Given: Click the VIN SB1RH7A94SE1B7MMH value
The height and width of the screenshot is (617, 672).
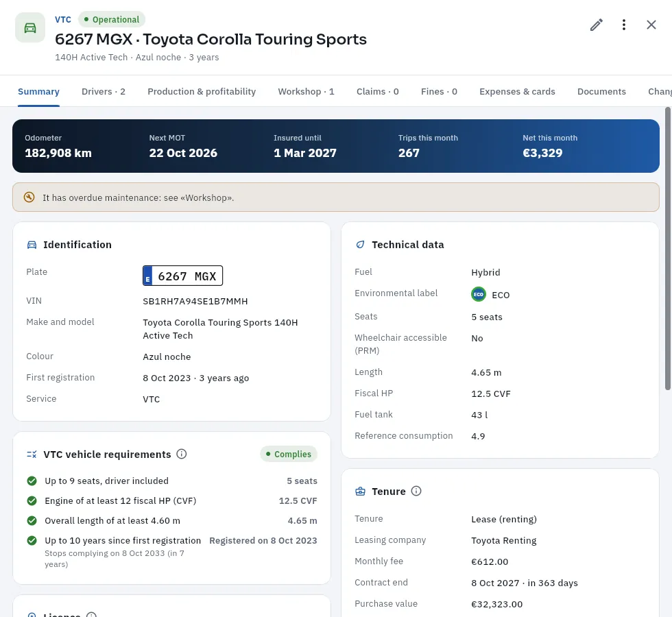Looking at the screenshot, I should point(195,301).
